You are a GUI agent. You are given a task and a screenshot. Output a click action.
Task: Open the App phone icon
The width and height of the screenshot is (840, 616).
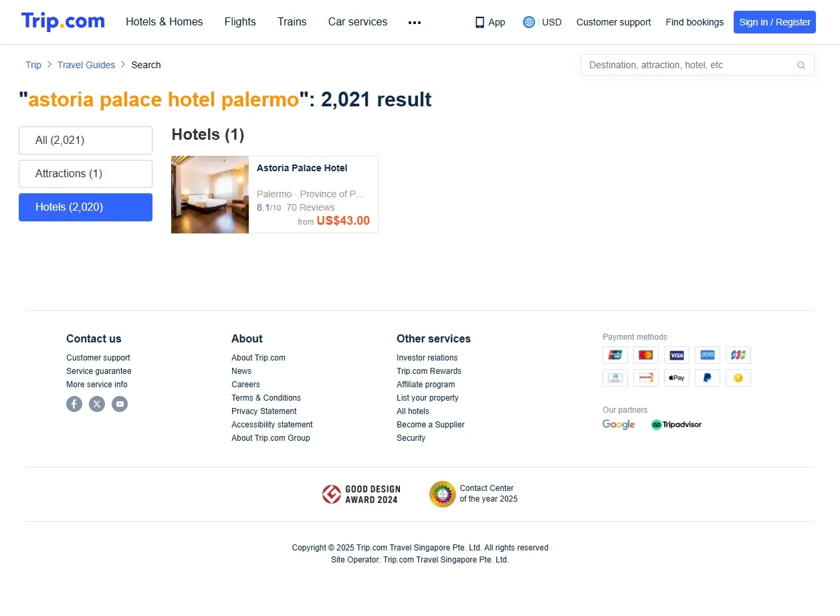point(480,22)
